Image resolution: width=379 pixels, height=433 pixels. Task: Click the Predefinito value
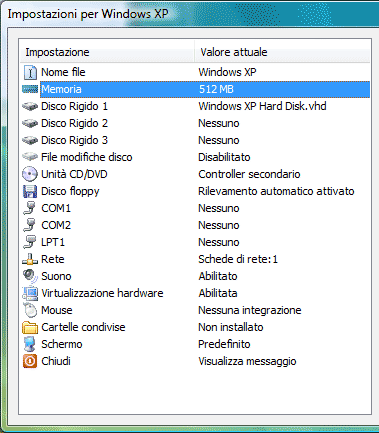click(224, 344)
